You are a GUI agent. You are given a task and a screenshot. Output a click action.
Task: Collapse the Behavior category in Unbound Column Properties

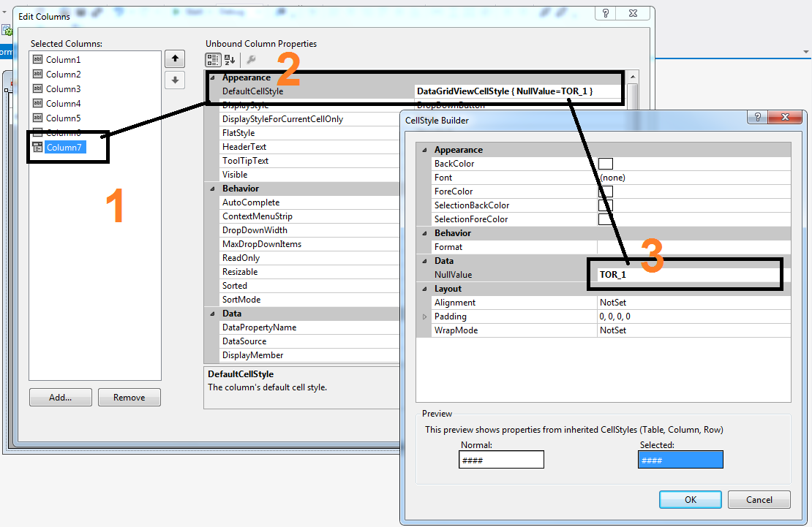tap(212, 189)
